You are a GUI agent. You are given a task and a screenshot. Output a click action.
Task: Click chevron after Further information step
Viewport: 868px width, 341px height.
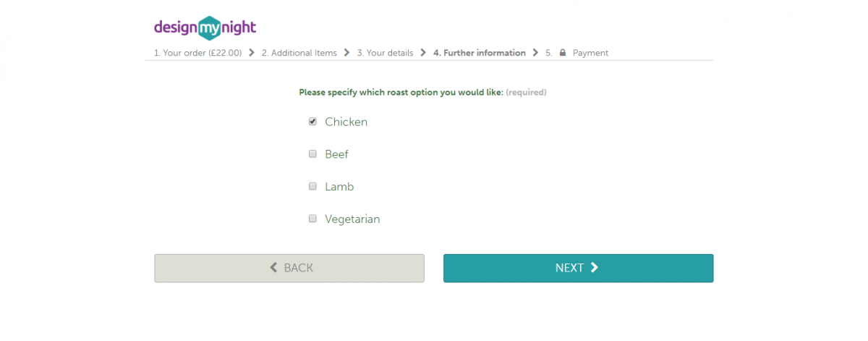535,53
